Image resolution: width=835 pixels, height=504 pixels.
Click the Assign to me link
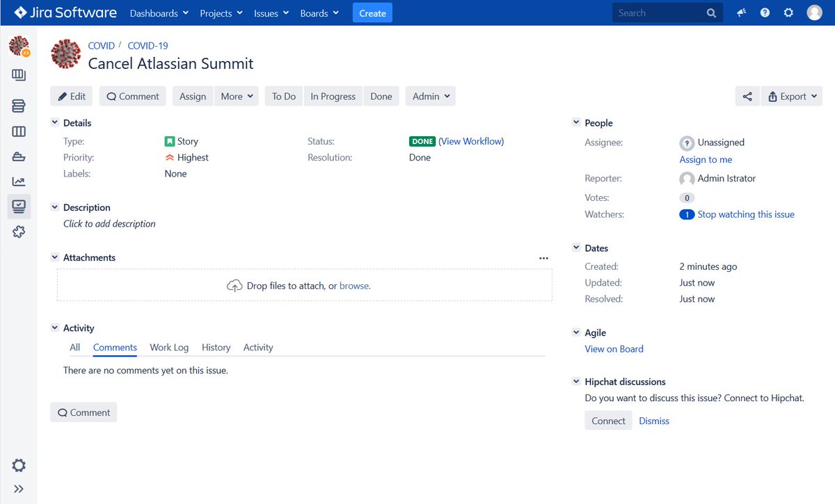point(706,159)
